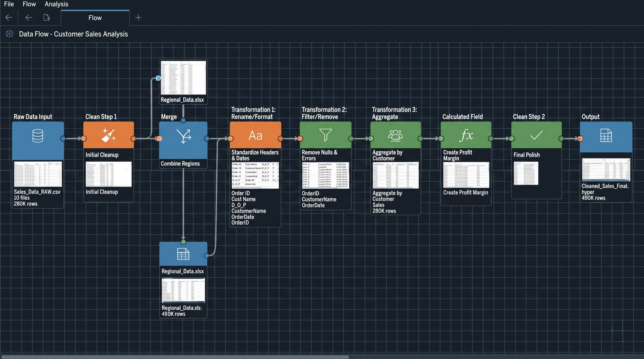Open the Cleaned_Sales_Final output preview thumbnail
Screen dimensions: 644x359
[x=606, y=169]
